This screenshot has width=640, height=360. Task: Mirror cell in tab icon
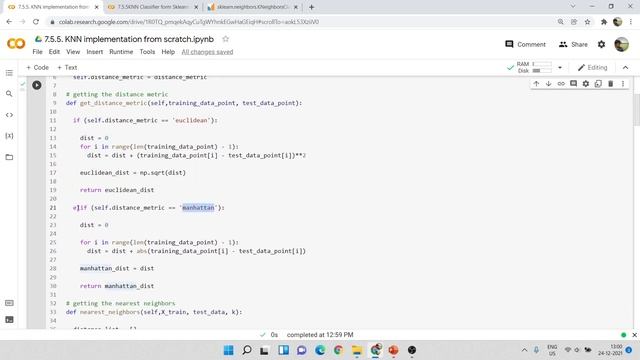coord(598,84)
